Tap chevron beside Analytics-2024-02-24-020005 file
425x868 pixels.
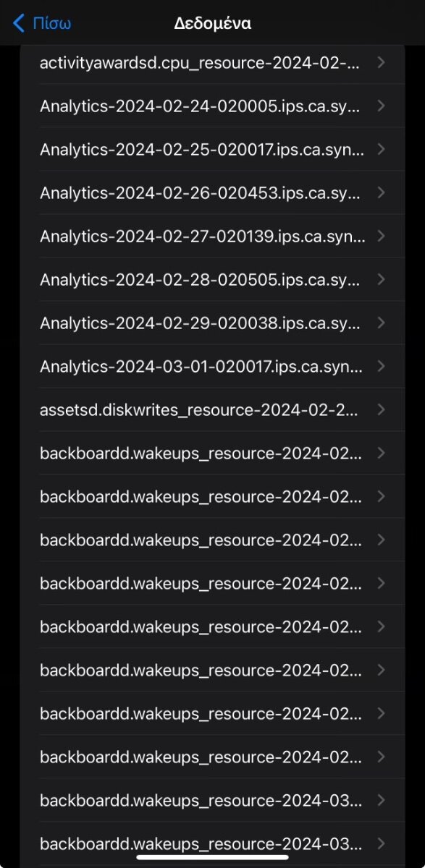click(x=382, y=106)
